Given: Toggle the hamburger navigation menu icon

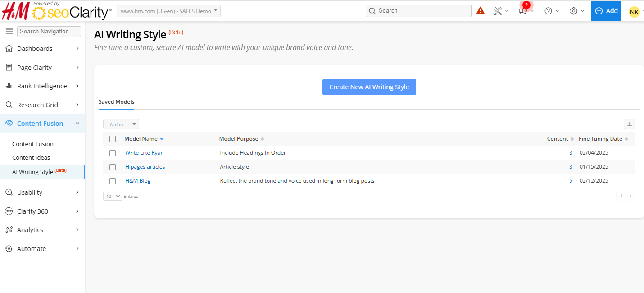Looking at the screenshot, I should 9,31.
